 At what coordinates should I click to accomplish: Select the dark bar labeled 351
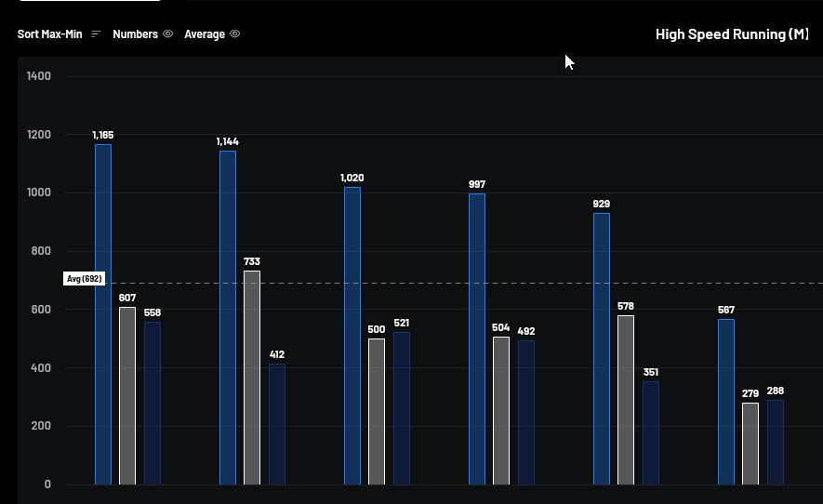[x=651, y=433]
